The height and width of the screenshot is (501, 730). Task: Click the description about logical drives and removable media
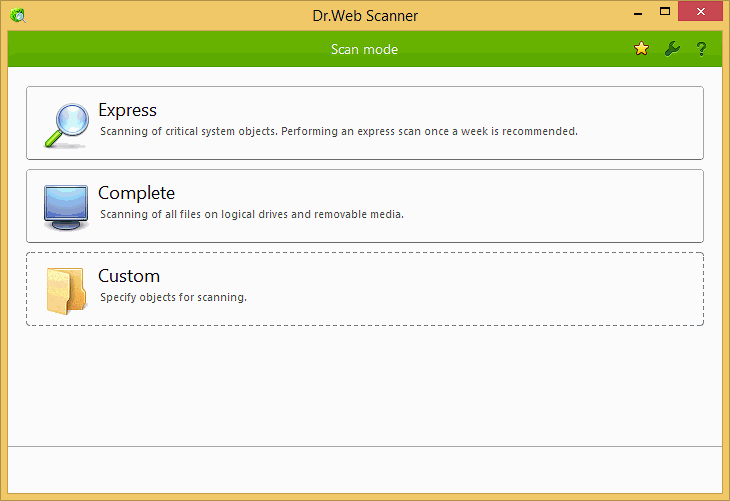[252, 214]
